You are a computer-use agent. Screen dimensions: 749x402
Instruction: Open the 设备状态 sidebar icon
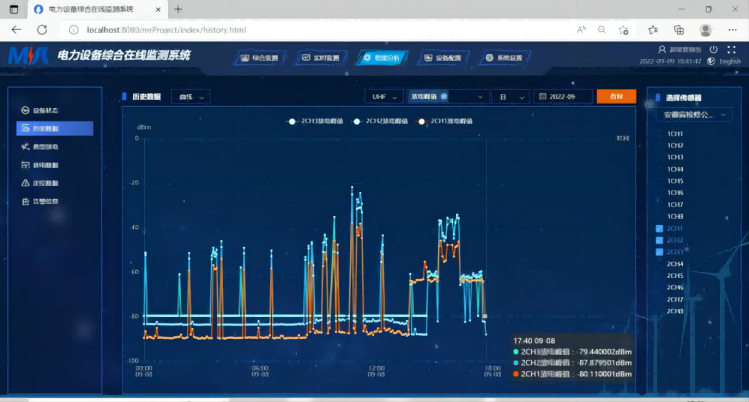(x=25, y=110)
